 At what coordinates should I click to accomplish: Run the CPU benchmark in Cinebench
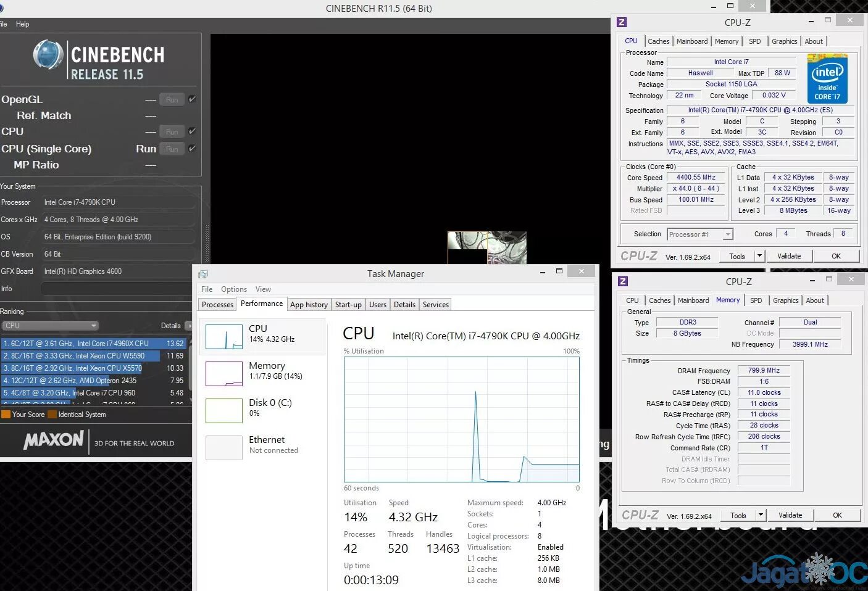172,131
